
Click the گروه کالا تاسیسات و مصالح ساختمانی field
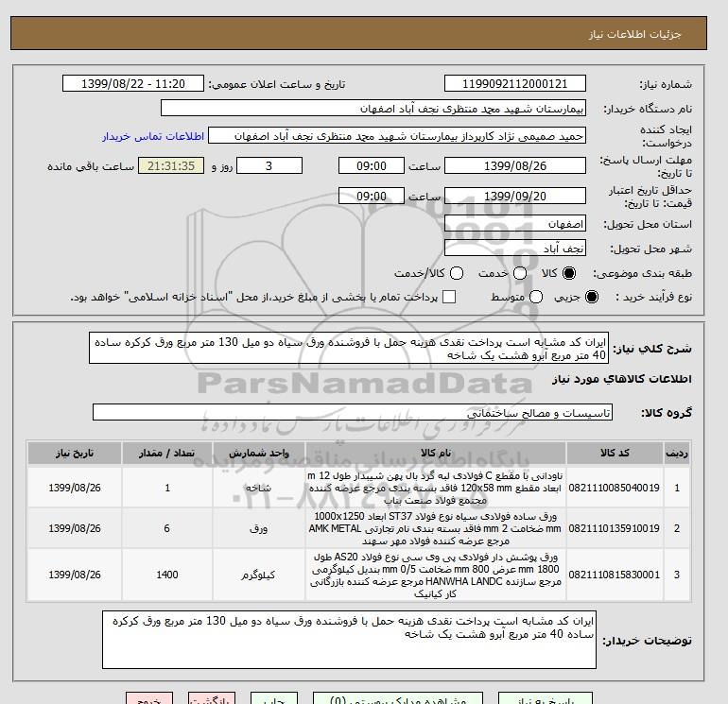coord(353,412)
